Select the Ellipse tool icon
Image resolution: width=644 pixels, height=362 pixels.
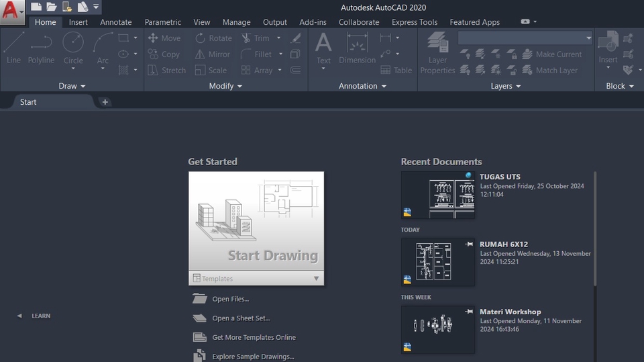click(x=123, y=54)
